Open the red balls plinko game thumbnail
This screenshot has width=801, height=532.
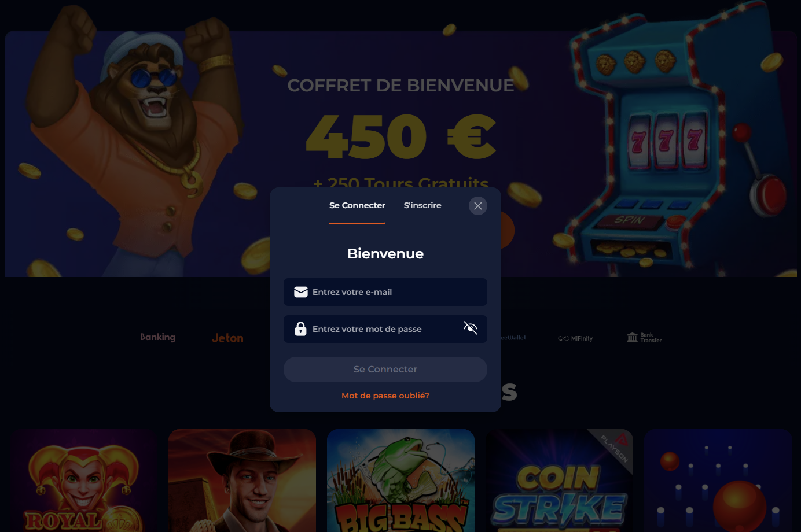718,481
